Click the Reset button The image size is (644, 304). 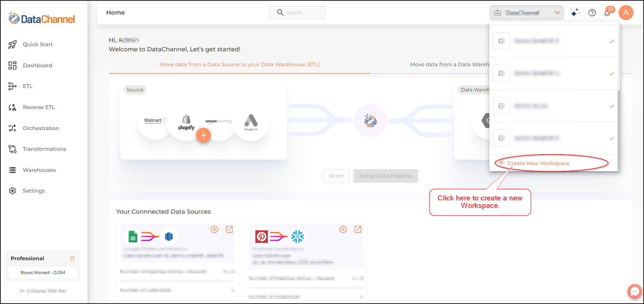pos(336,176)
